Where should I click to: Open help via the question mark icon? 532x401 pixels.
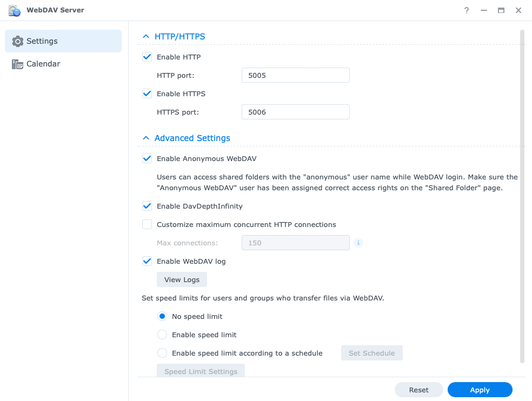click(x=466, y=10)
